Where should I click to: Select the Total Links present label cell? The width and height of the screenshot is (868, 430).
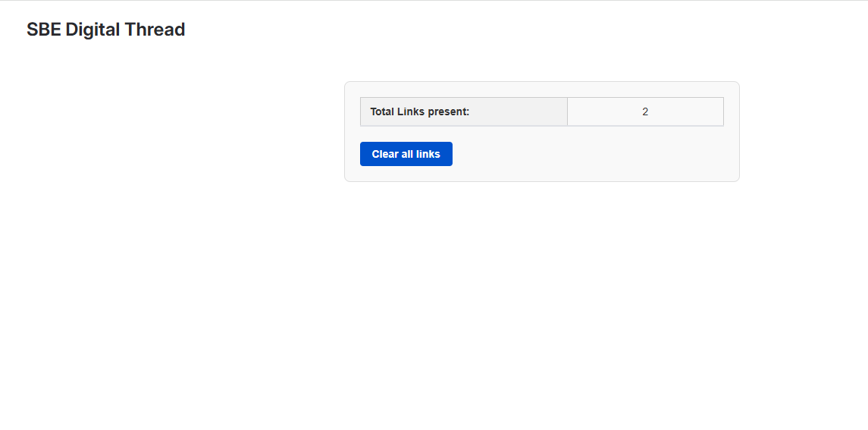click(x=463, y=111)
